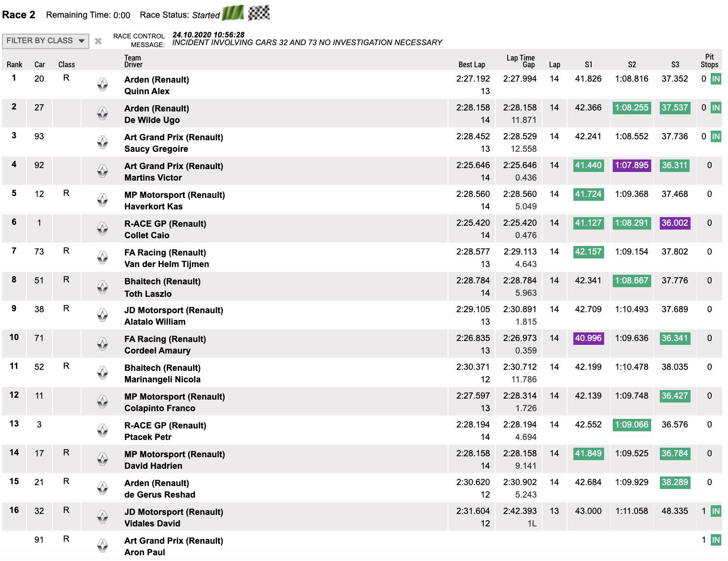Image resolution: width=728 pixels, height=561 pixels.
Task: Click the driver name Quinn Alex
Action: pos(147,91)
